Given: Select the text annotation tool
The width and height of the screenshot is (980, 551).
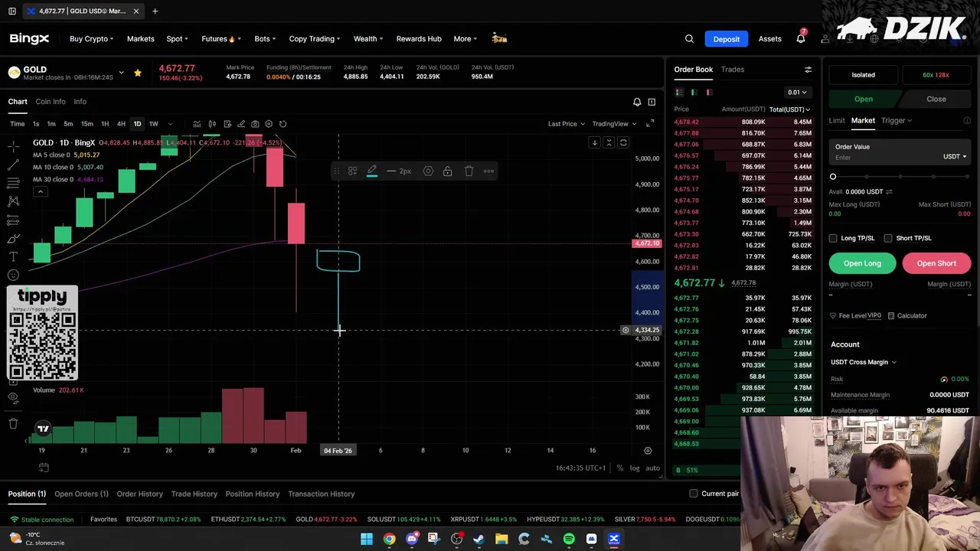Looking at the screenshot, I should click(x=13, y=256).
